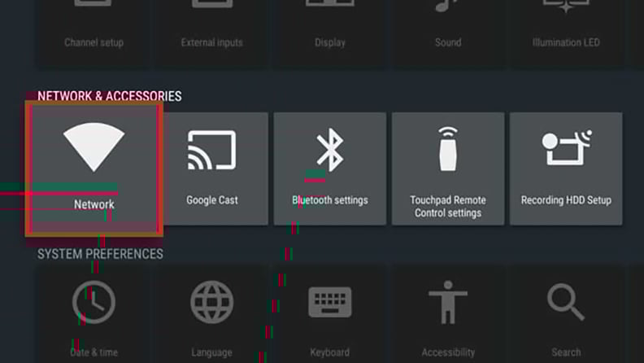Select the Sound settings tile

(x=448, y=33)
